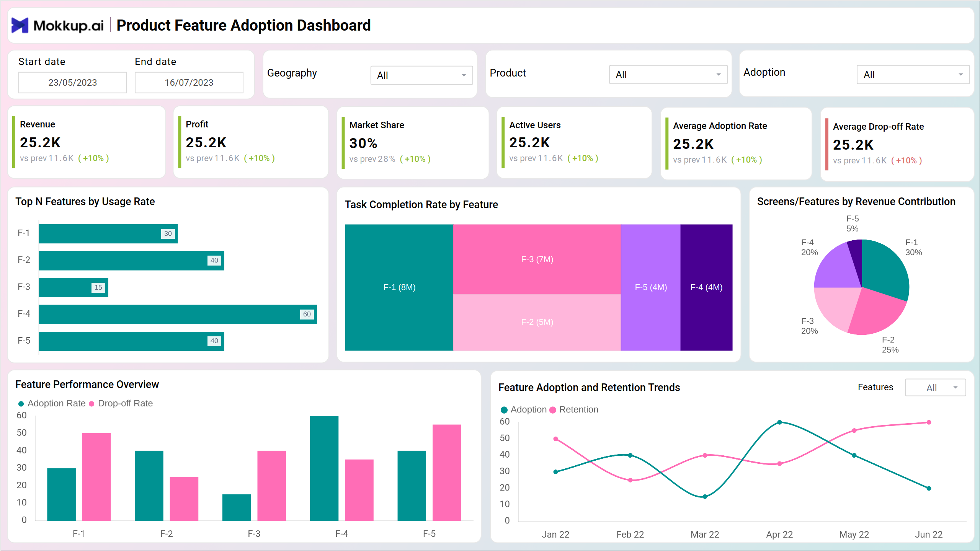This screenshot has height=551, width=980.
Task: Click the Product Feature Adoption Dashboard heading
Action: [243, 25]
